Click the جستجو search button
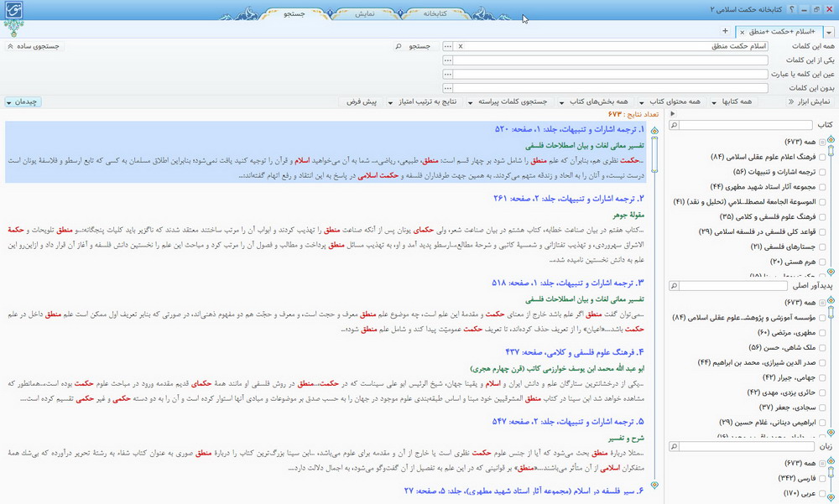Screen dimensions: 839x504 pyautogui.click(x=413, y=47)
